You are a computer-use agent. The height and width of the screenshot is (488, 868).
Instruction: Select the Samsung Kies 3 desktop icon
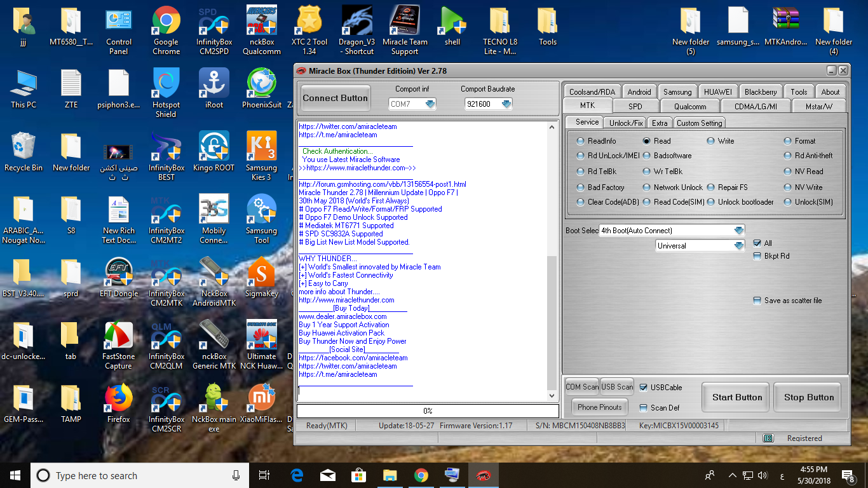[x=262, y=157]
